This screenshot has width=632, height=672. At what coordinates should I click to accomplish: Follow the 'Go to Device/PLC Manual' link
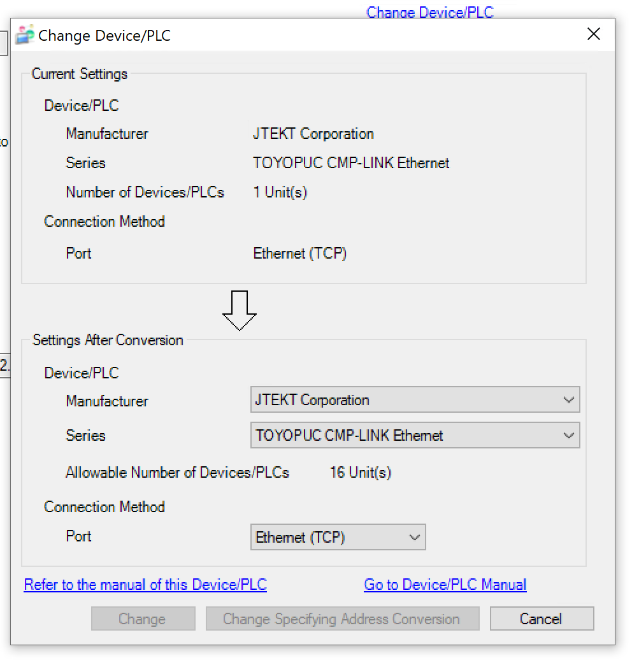[445, 585]
